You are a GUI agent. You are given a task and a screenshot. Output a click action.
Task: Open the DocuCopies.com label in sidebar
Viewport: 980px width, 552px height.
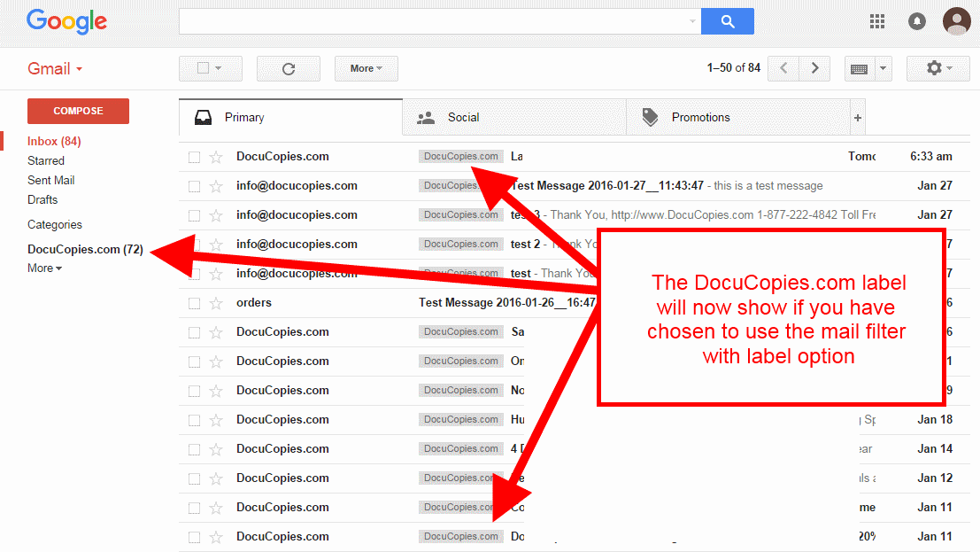point(84,249)
